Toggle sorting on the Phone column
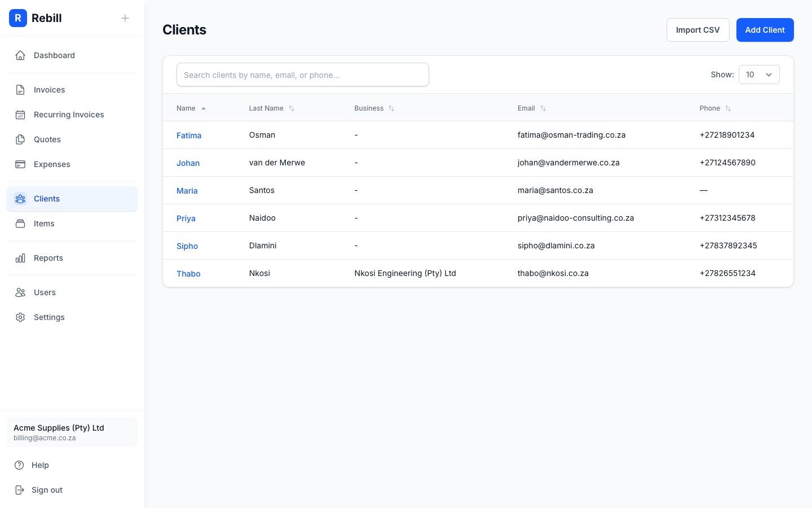 (727, 108)
